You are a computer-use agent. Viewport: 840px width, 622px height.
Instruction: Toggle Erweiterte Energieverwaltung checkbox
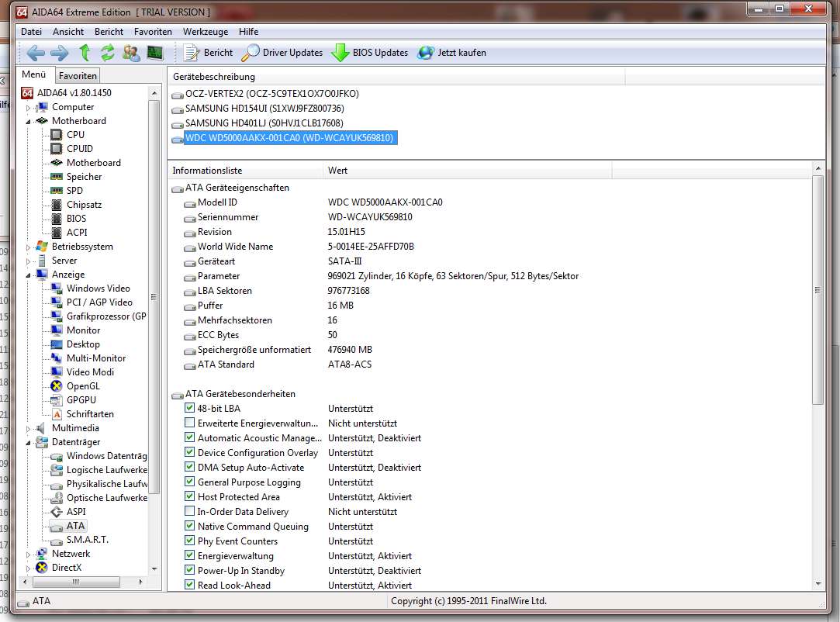coord(189,423)
